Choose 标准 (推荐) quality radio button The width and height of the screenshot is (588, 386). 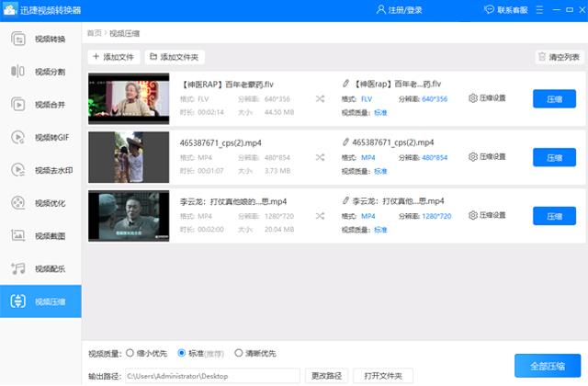coord(182,353)
